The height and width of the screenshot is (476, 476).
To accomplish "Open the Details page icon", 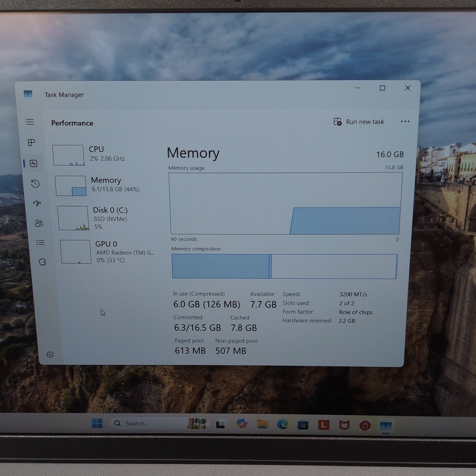I will (x=40, y=242).
